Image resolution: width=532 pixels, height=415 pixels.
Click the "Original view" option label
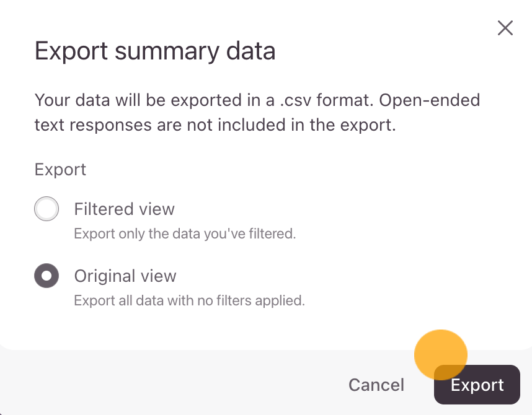[125, 276]
